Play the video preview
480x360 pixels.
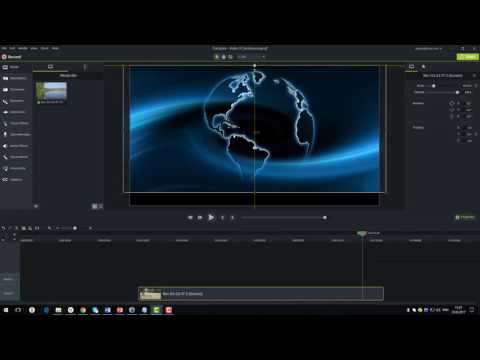point(211,218)
